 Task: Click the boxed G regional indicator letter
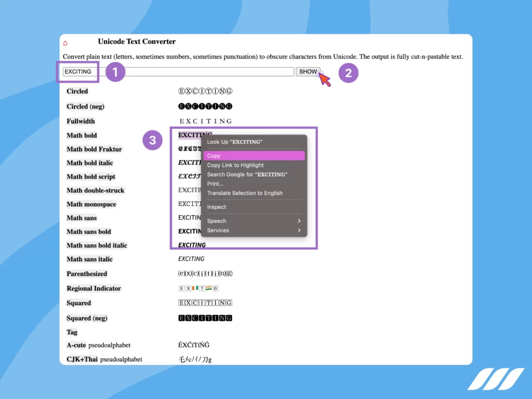pos(215,288)
